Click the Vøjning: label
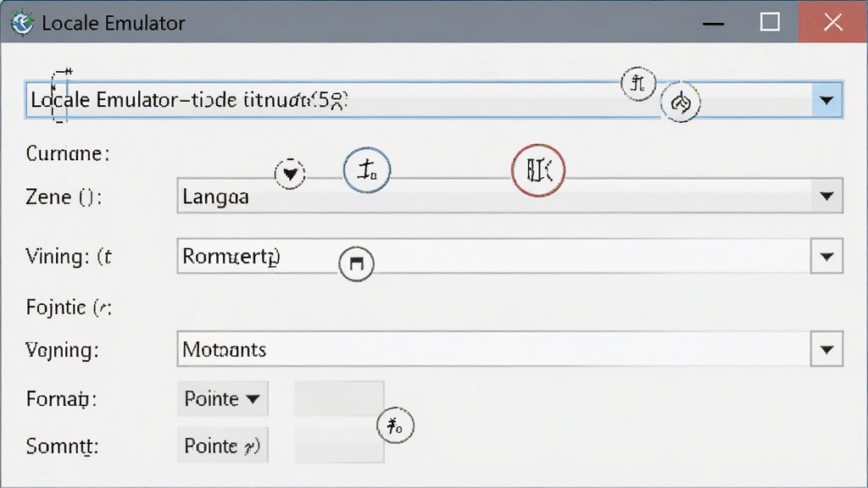The image size is (868, 488). pyautogui.click(x=62, y=350)
